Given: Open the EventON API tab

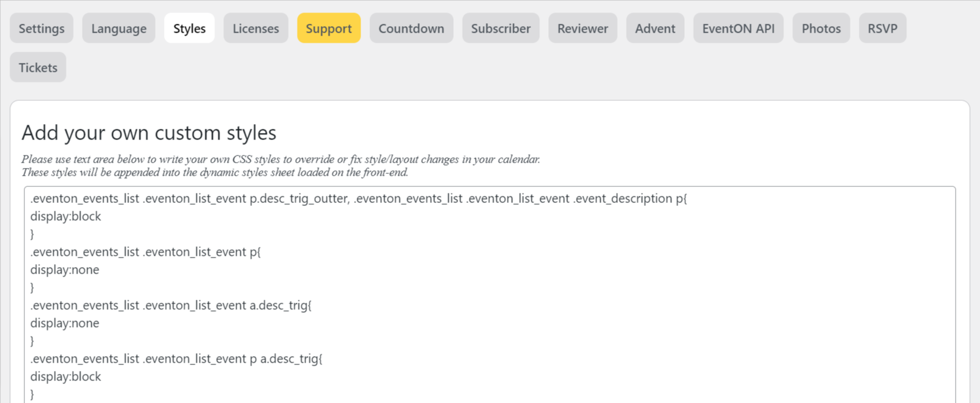Looking at the screenshot, I should 738,28.
